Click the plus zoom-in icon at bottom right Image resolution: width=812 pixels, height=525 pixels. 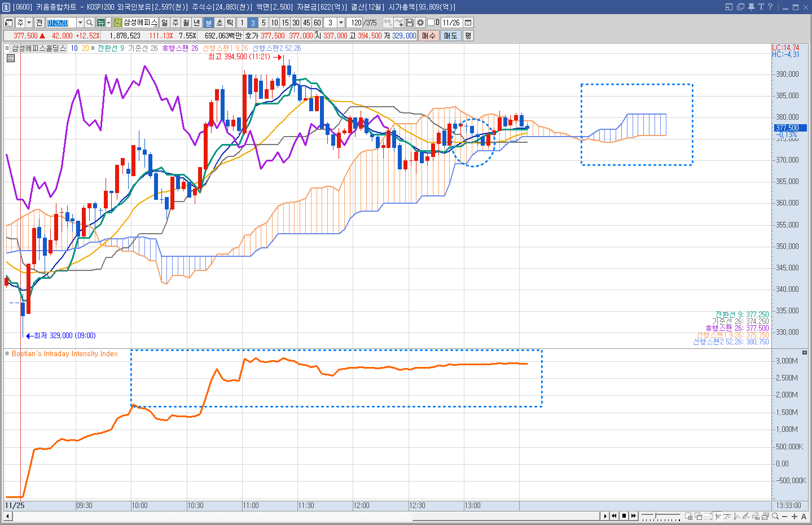(795, 517)
